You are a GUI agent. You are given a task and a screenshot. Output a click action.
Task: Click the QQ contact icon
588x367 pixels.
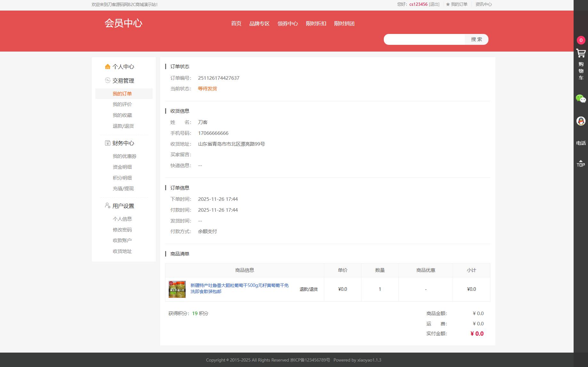(x=581, y=121)
